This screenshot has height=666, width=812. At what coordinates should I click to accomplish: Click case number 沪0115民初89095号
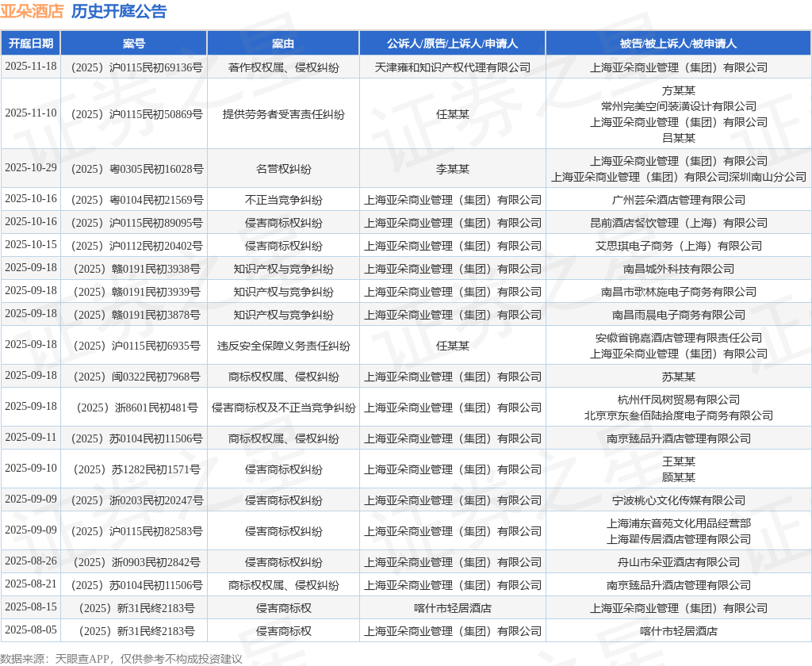pos(136,223)
